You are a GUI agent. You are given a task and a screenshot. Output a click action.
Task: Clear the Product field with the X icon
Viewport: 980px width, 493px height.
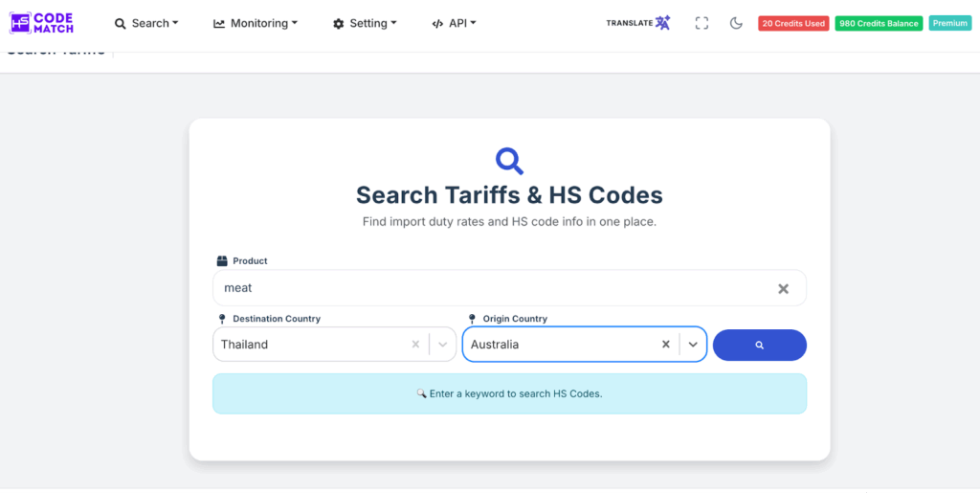coord(783,288)
